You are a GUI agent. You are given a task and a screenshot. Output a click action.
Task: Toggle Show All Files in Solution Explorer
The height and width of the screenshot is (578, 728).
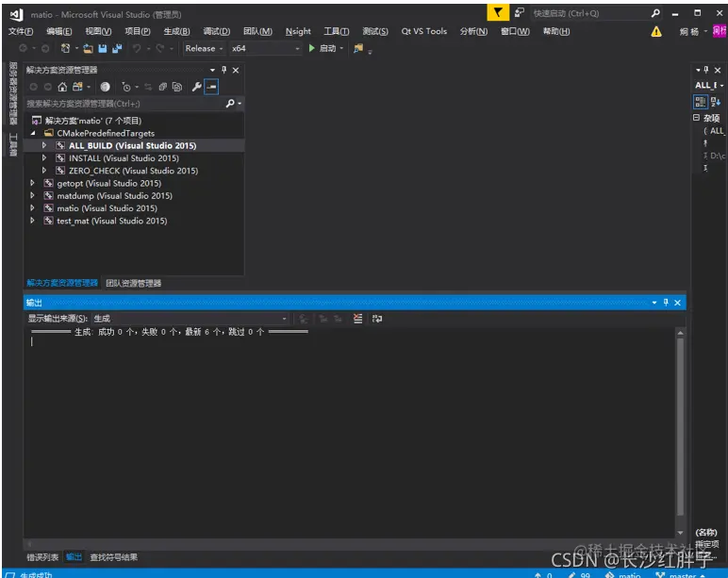coord(177,87)
